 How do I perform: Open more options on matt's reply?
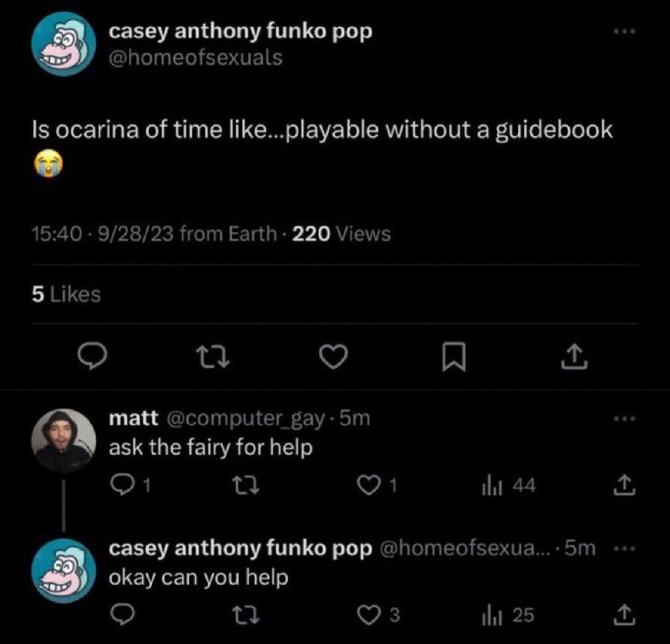coord(625,419)
